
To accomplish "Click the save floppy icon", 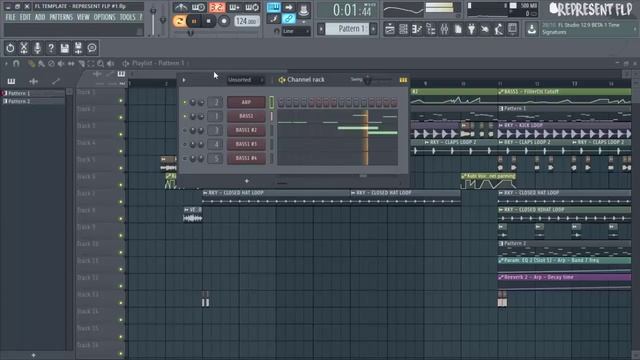I will click(x=64, y=48).
